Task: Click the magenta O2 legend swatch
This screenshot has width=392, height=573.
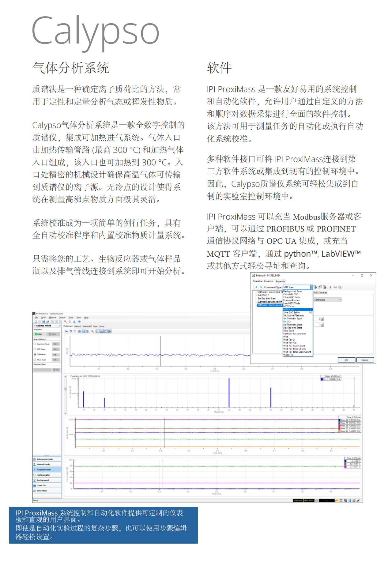Action: pos(346,466)
